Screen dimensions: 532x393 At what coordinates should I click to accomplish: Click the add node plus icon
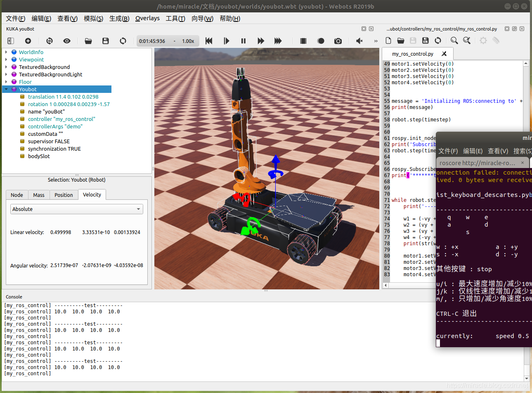pyautogui.click(x=28, y=41)
